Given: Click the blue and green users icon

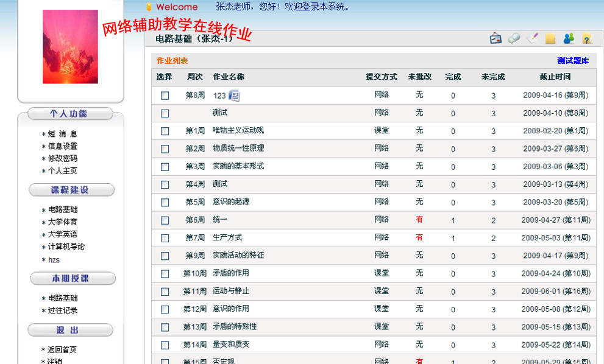Looking at the screenshot, I should click(x=569, y=39).
